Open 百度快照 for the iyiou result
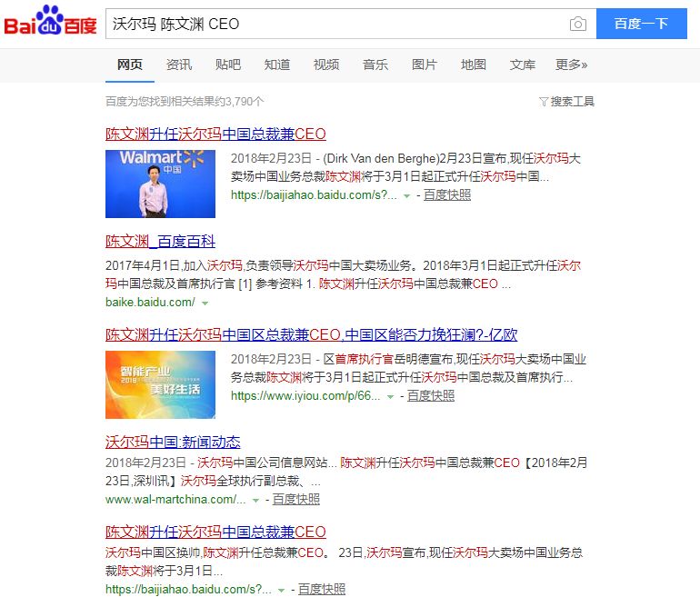The image size is (700, 597). (430, 396)
